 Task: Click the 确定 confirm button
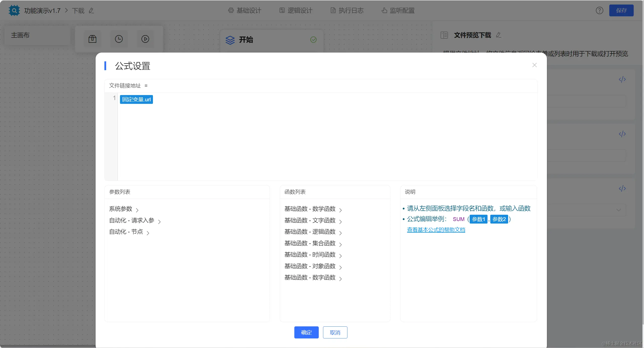pyautogui.click(x=306, y=332)
